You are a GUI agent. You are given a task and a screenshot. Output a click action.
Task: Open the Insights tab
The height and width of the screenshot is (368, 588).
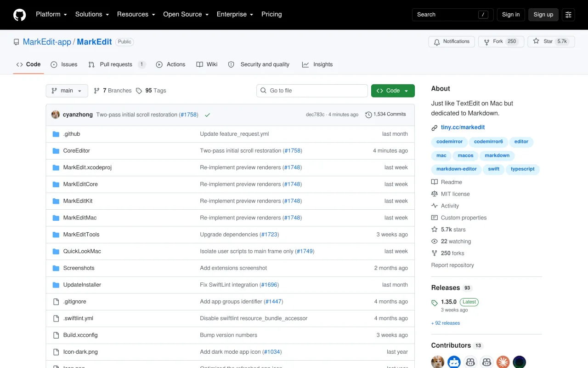click(317, 64)
